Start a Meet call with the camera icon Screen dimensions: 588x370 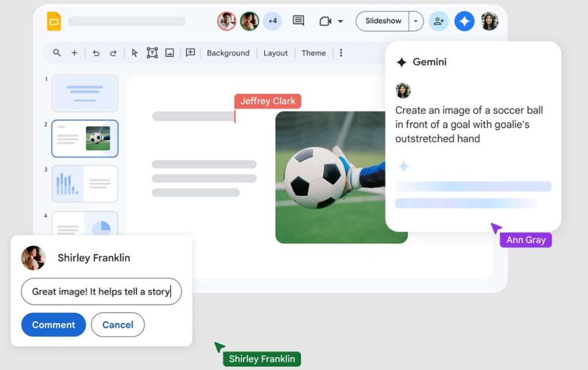(326, 21)
